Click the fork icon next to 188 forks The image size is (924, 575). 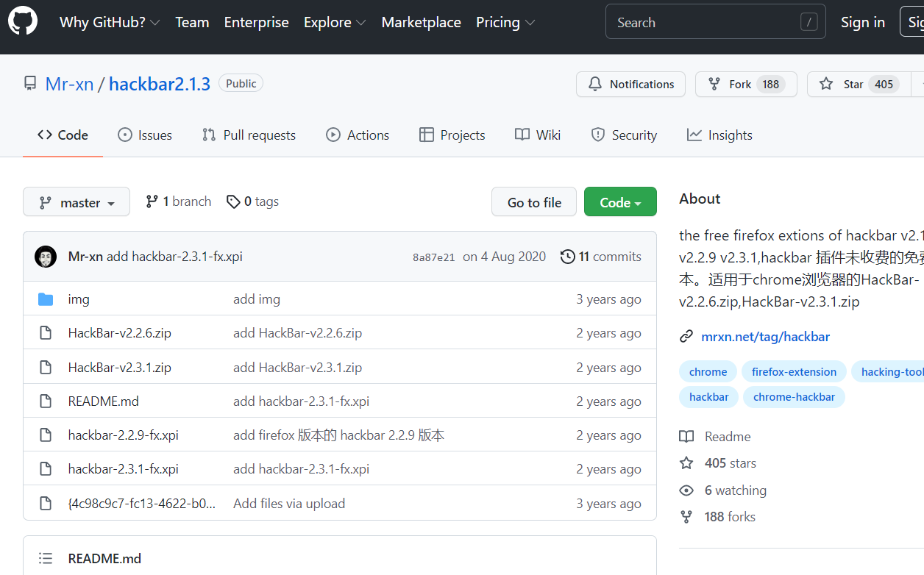coord(686,516)
